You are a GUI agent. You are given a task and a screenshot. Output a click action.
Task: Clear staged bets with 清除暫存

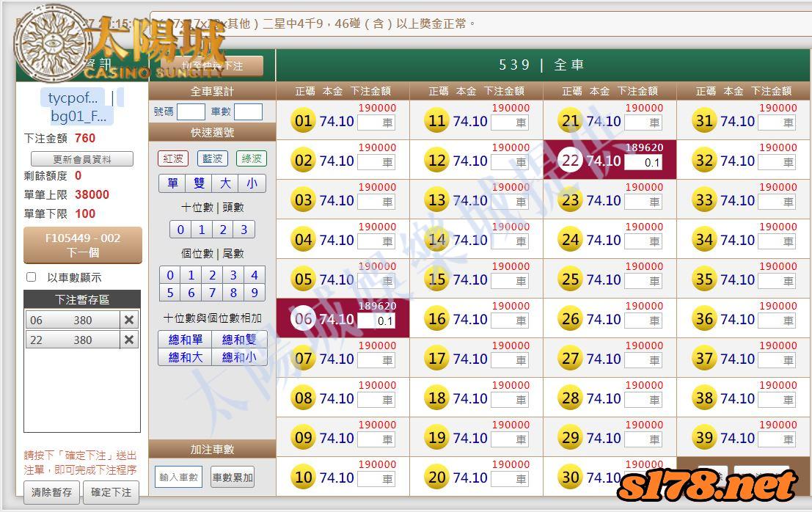pos(52,491)
